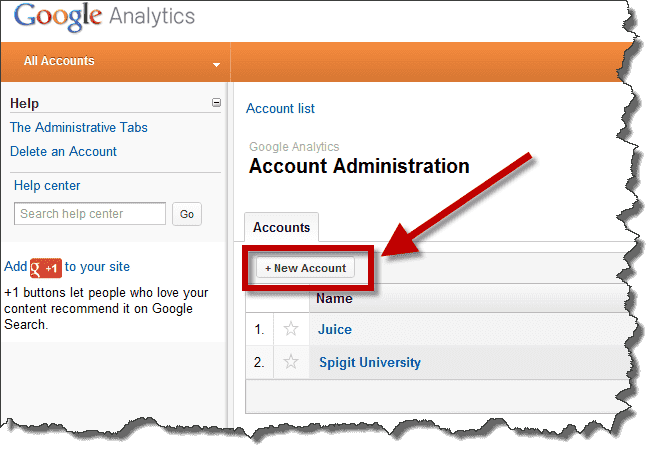Click the Account list breadcrumb link
Screen dimensions: 662x462
point(280,109)
